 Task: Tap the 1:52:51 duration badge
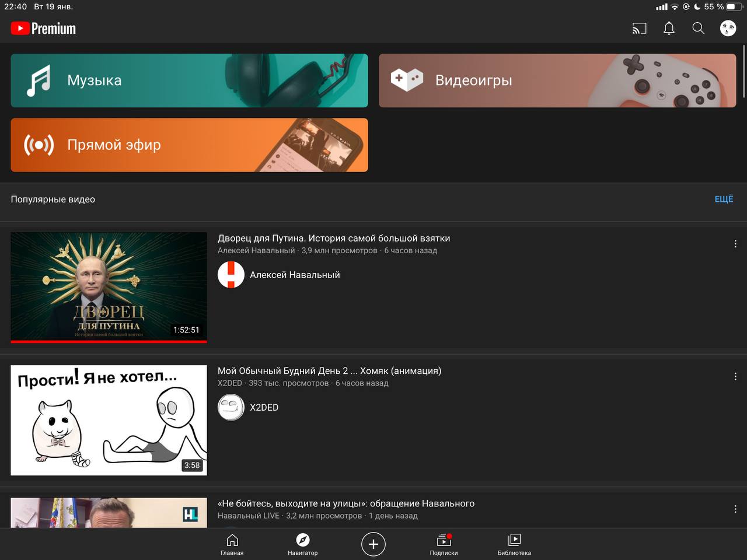click(186, 330)
